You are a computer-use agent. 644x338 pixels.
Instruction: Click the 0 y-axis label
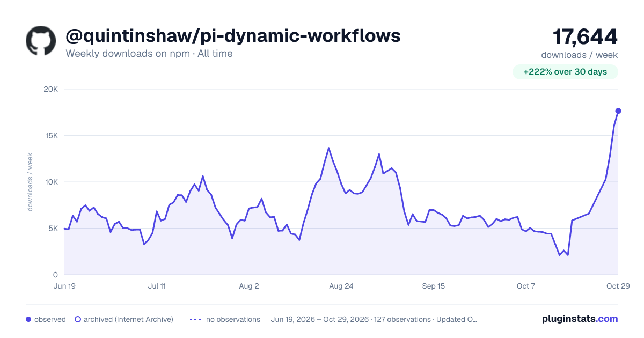[x=56, y=275]
